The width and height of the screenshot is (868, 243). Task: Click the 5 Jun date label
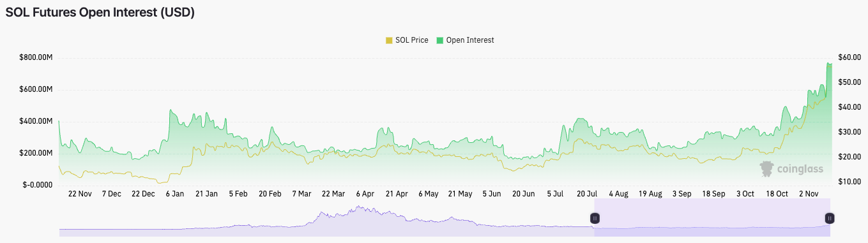click(492, 193)
